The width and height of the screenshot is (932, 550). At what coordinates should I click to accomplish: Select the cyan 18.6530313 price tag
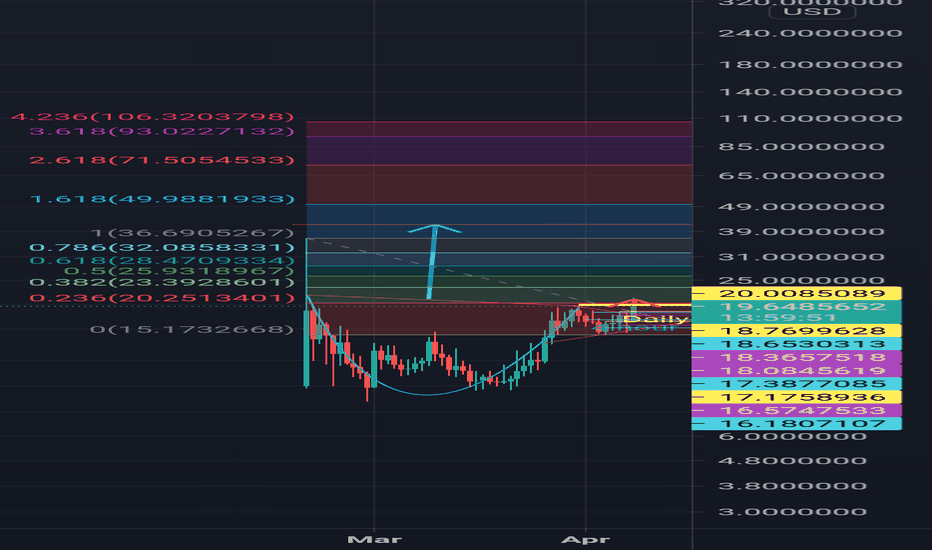pyautogui.click(x=796, y=344)
